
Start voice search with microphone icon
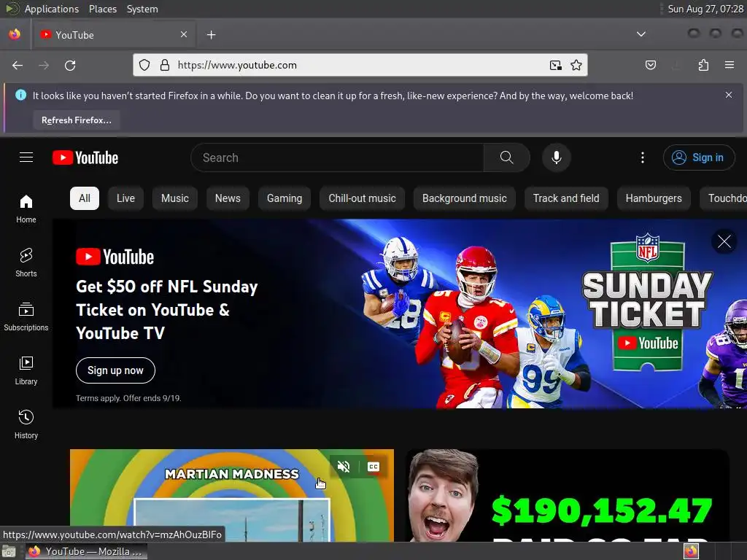click(556, 157)
